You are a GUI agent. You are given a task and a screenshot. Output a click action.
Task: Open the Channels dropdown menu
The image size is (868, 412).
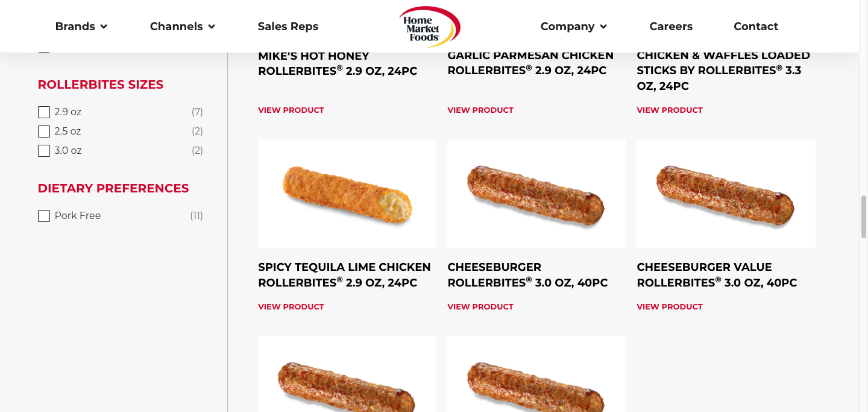click(182, 27)
